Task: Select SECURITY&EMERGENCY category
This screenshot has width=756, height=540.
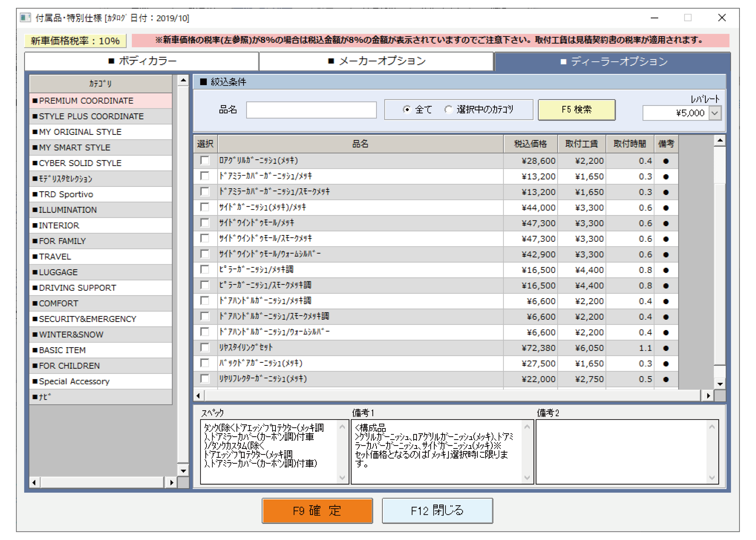Action: tap(101, 319)
